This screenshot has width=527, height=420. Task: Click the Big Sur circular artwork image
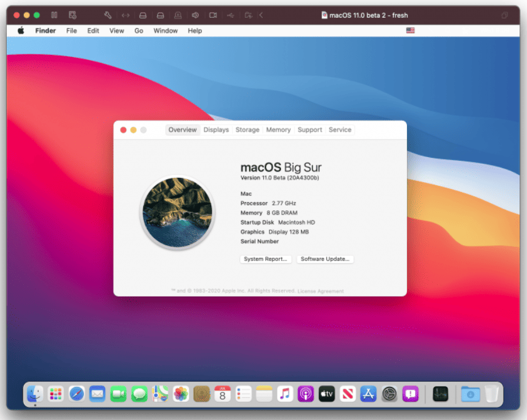(x=178, y=212)
